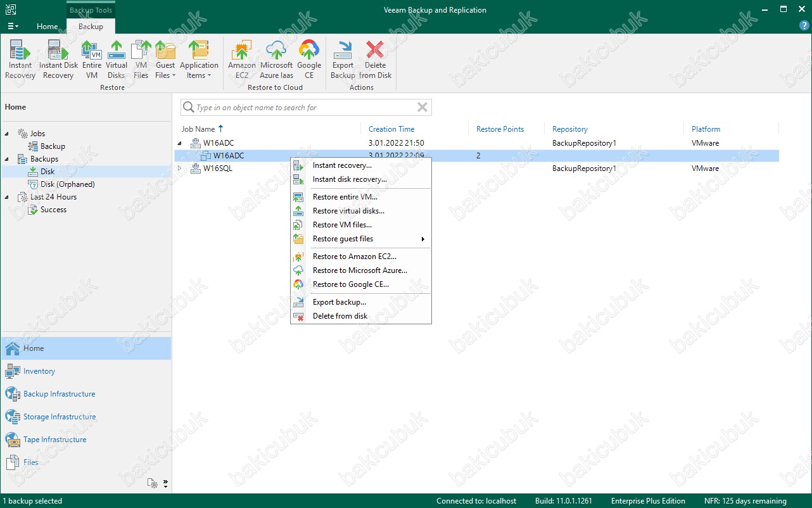Viewport: 812px width, 508px height.
Task: Click the Microsoft Azure IaaS ribbon icon
Action: click(276, 60)
